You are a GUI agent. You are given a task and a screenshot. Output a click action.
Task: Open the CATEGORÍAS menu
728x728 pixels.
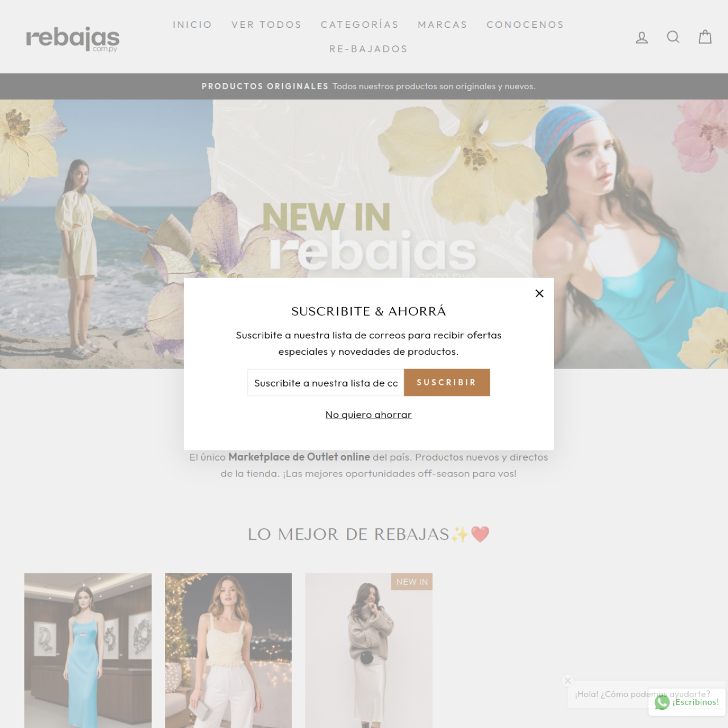tap(359, 24)
